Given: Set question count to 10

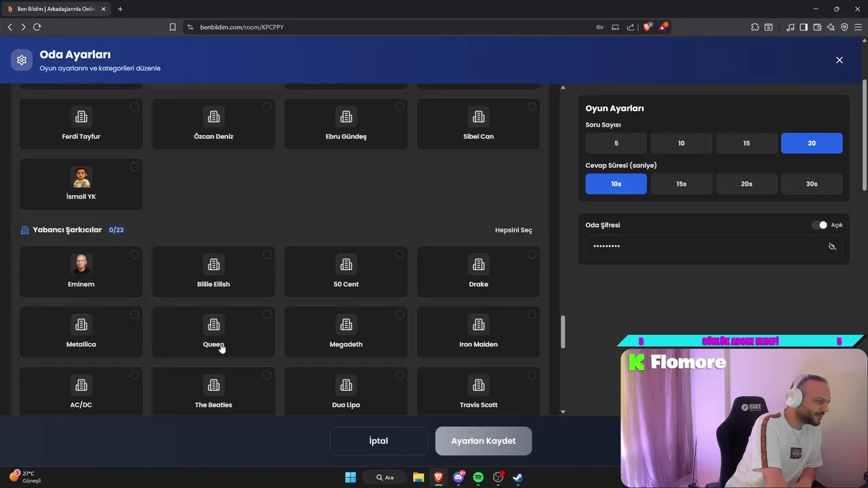Looking at the screenshot, I should coord(681,143).
